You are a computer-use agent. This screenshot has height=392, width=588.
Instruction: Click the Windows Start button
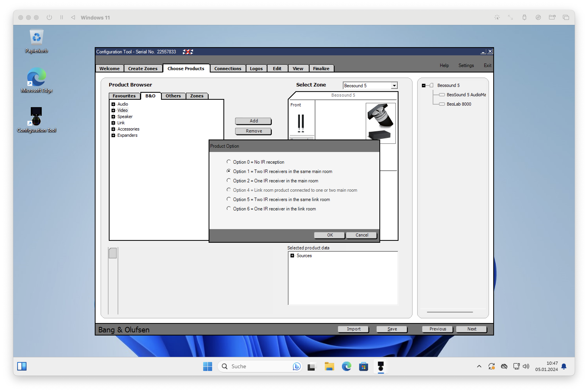(208, 366)
